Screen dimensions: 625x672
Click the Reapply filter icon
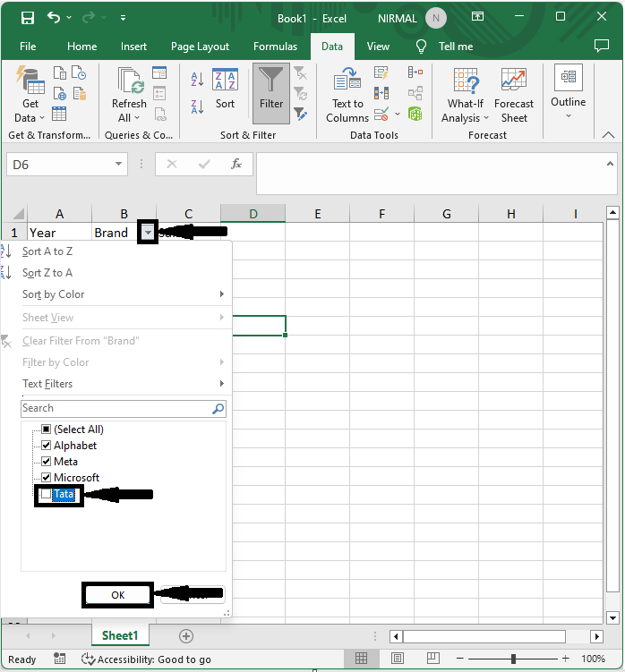click(x=300, y=93)
